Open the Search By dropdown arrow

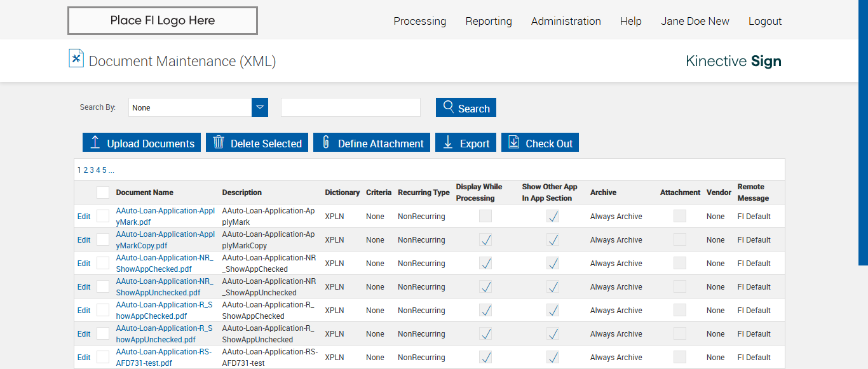coord(260,107)
